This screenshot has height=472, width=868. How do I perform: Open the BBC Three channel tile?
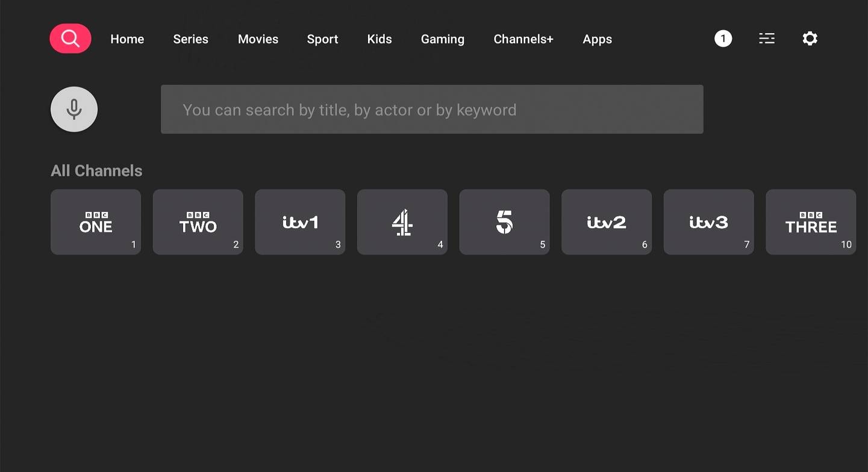pos(811,222)
